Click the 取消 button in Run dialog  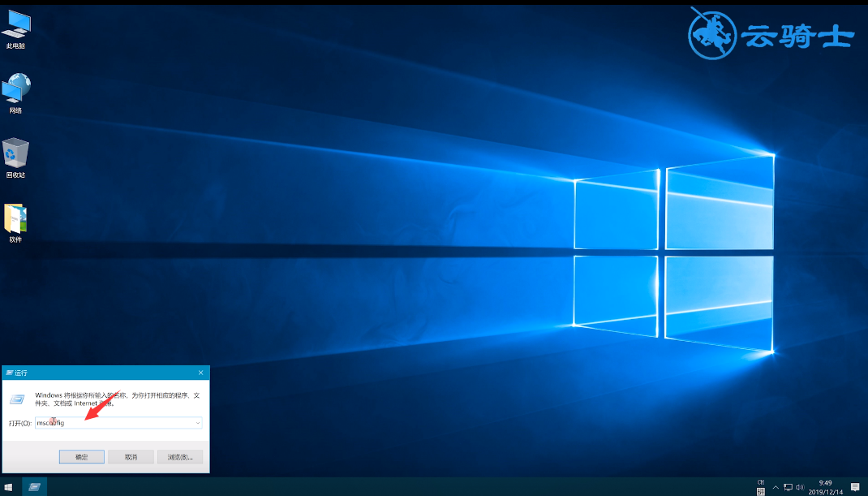tap(131, 457)
